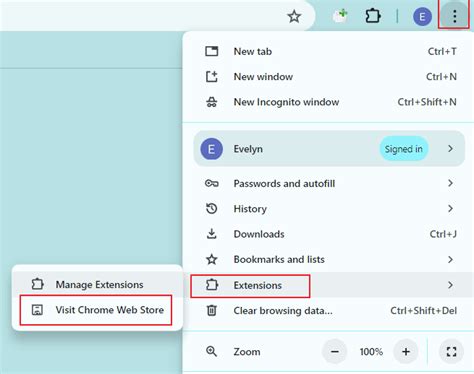Image resolution: width=474 pixels, height=374 pixels.
Task: Click the Ctrl+N shortcut text
Action: [441, 77]
